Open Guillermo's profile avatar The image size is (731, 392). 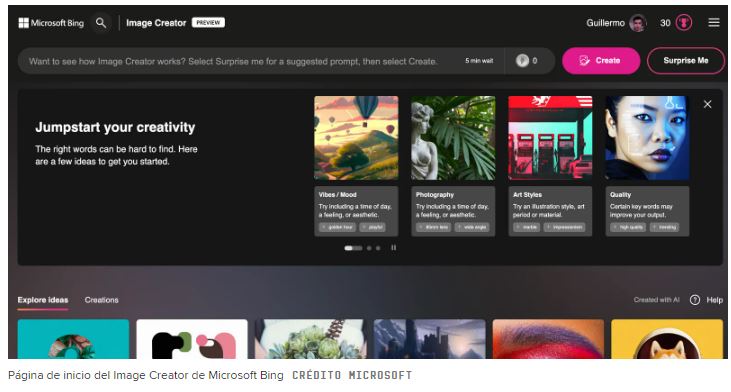[638, 23]
